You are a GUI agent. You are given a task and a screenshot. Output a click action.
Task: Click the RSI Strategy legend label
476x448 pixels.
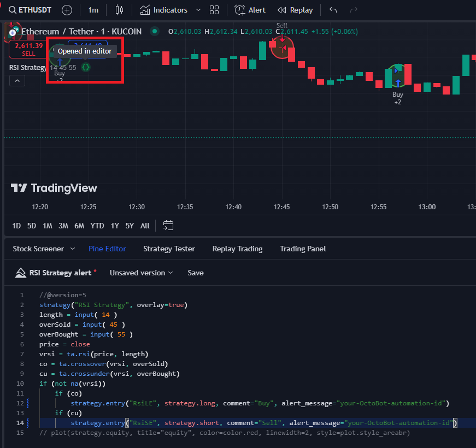(28, 67)
